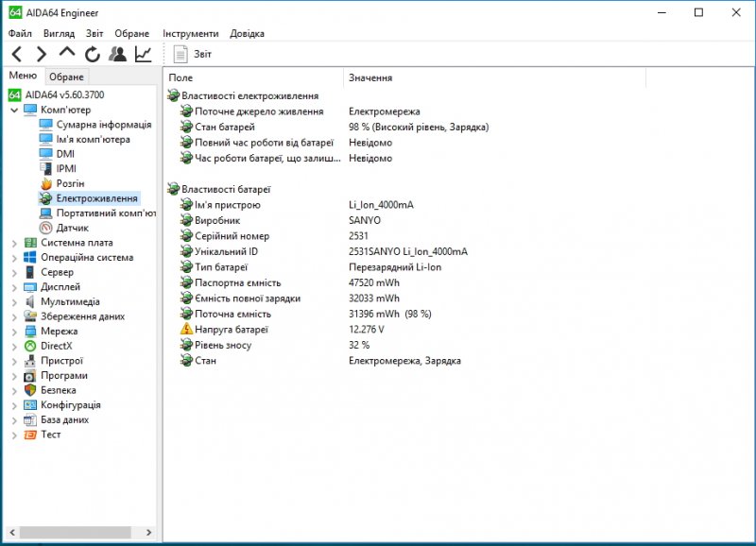Select Розгін flame icon in tree
756x546 pixels.
(x=45, y=183)
